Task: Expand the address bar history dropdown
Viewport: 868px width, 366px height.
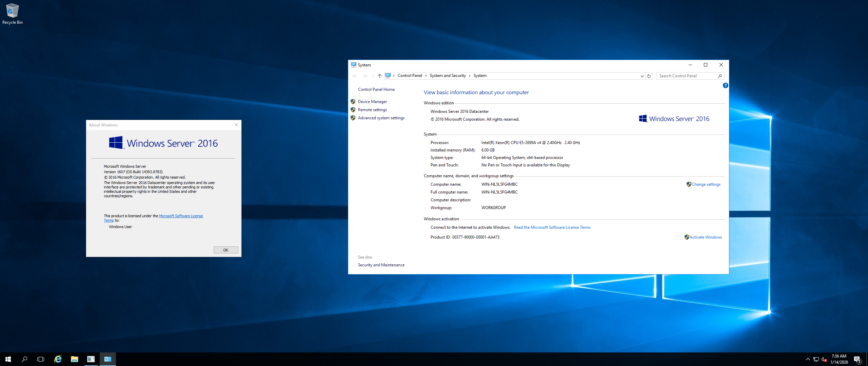Action: (642, 76)
